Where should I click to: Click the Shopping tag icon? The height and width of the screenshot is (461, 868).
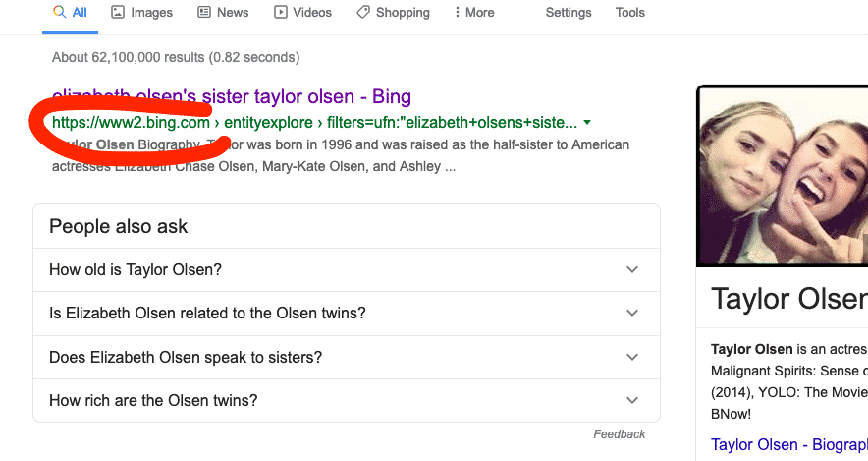363,12
